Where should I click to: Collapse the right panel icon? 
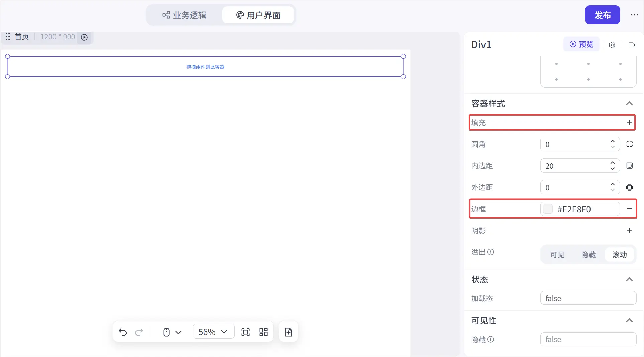(632, 45)
